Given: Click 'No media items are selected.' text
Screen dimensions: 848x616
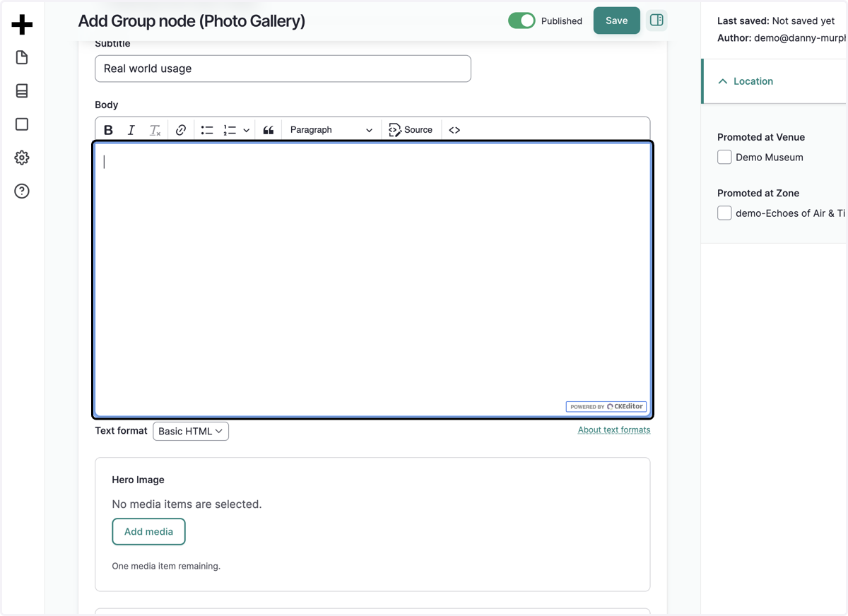Looking at the screenshot, I should click(187, 504).
